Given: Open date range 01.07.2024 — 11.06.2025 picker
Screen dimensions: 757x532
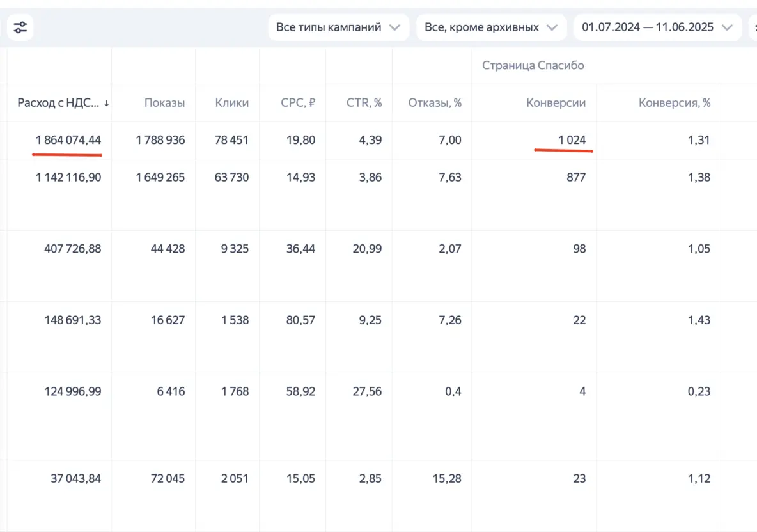Looking at the screenshot, I should pyautogui.click(x=657, y=27).
